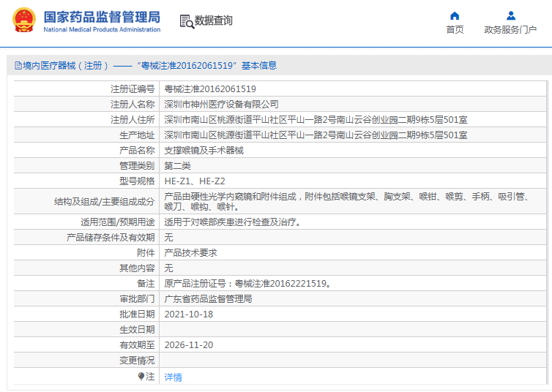Click the 产品由硬性光学内窥镜 composition text
Image resolution: width=552 pixels, height=392 pixels.
click(x=347, y=201)
